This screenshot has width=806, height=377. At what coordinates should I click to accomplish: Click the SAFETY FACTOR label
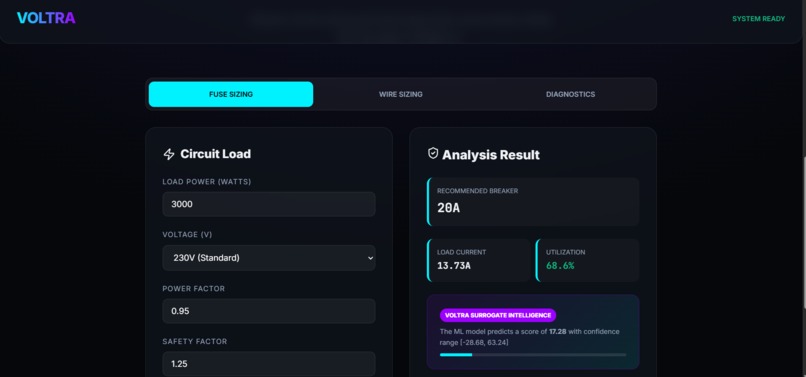(194, 342)
